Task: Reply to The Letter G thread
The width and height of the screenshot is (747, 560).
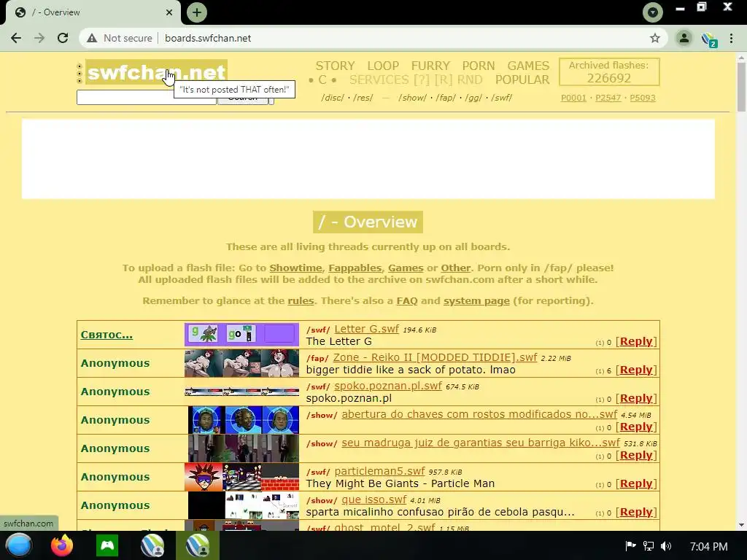Action: tap(636, 341)
